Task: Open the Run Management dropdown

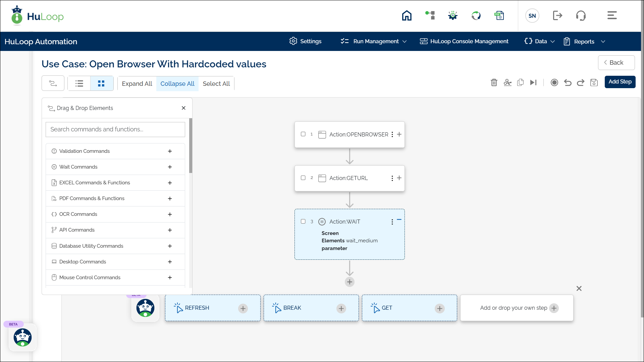Action: 376,41
